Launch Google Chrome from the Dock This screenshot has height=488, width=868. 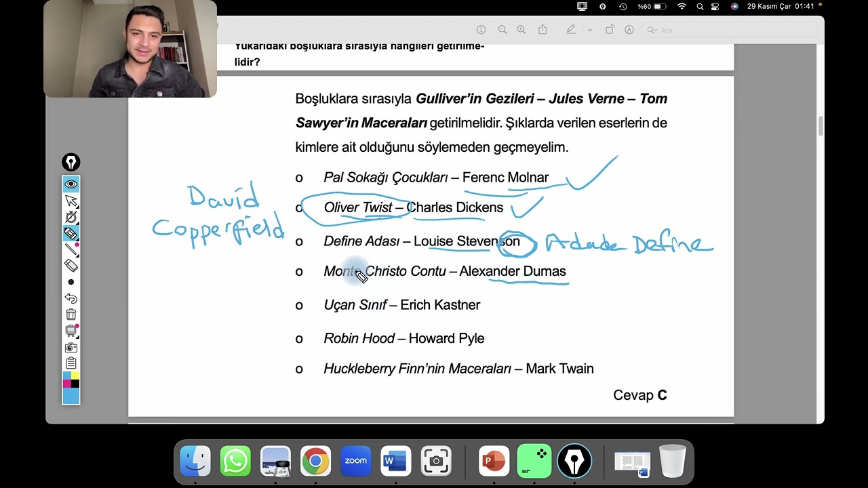(x=315, y=461)
